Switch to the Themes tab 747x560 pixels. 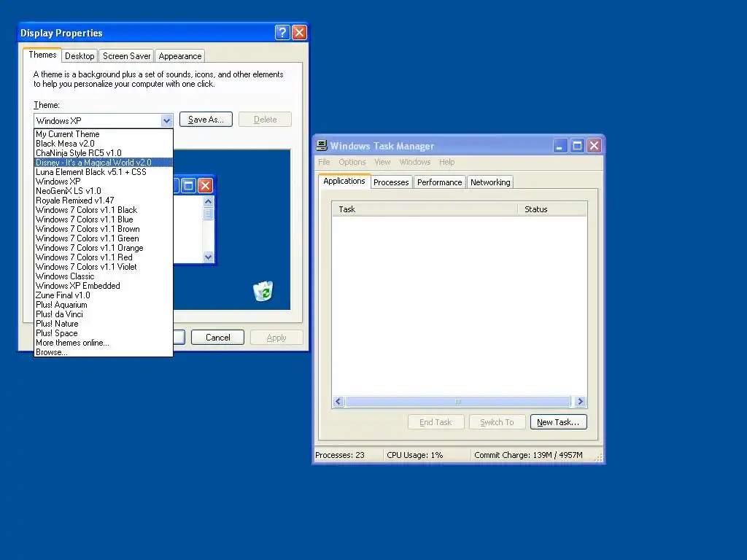point(42,55)
